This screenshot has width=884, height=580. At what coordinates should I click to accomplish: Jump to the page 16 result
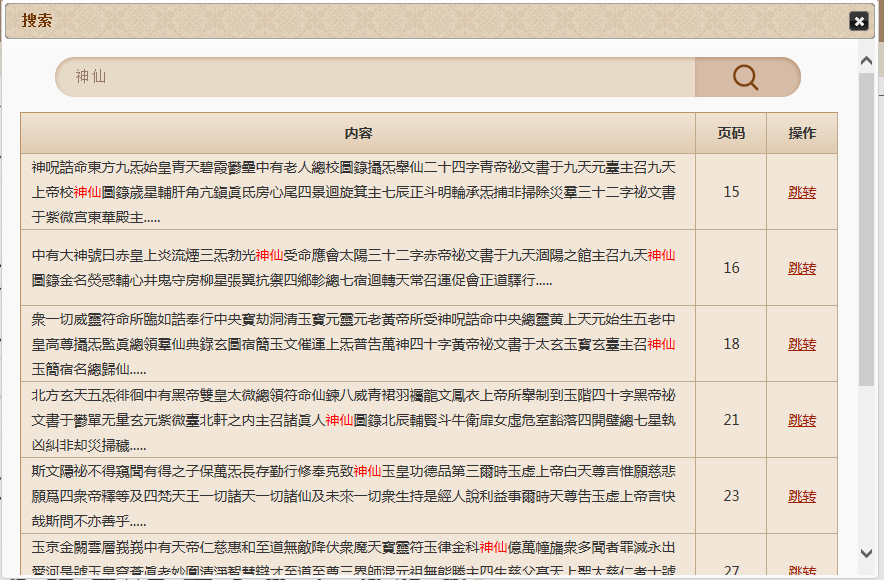point(801,268)
